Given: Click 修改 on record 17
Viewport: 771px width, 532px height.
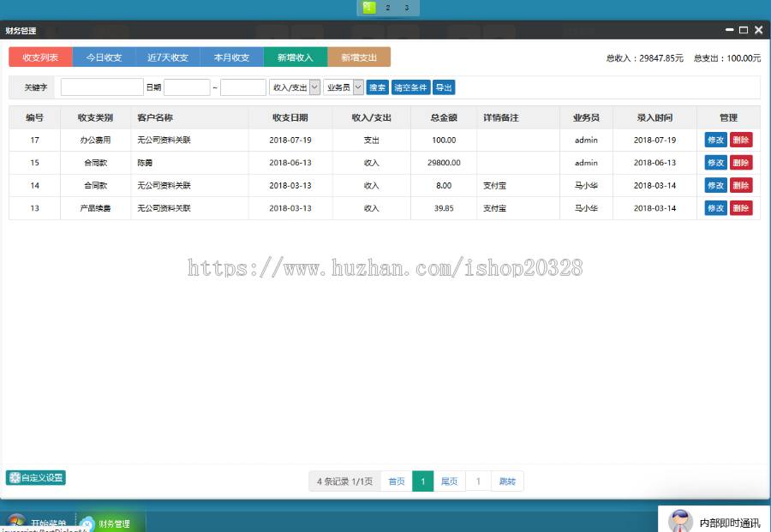Looking at the screenshot, I should click(716, 139).
